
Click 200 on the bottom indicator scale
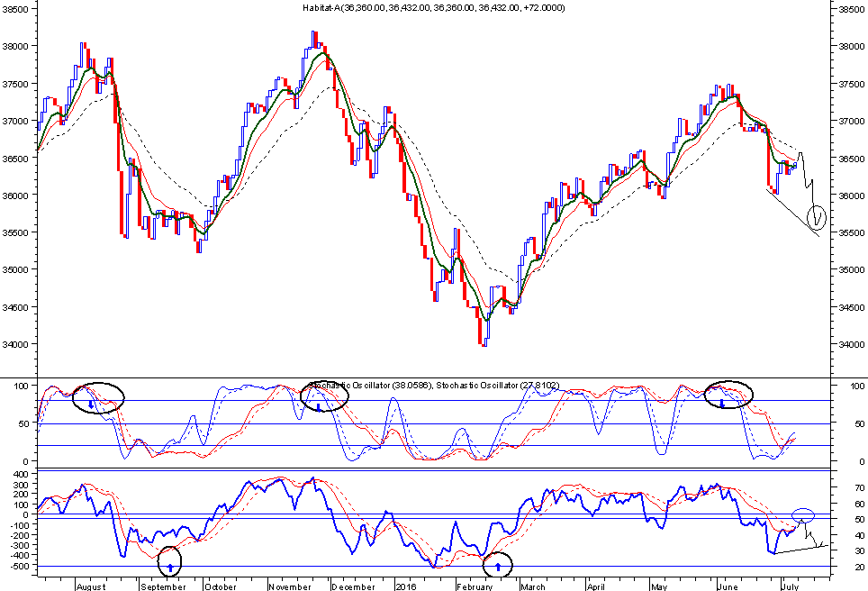pyautogui.click(x=21, y=496)
